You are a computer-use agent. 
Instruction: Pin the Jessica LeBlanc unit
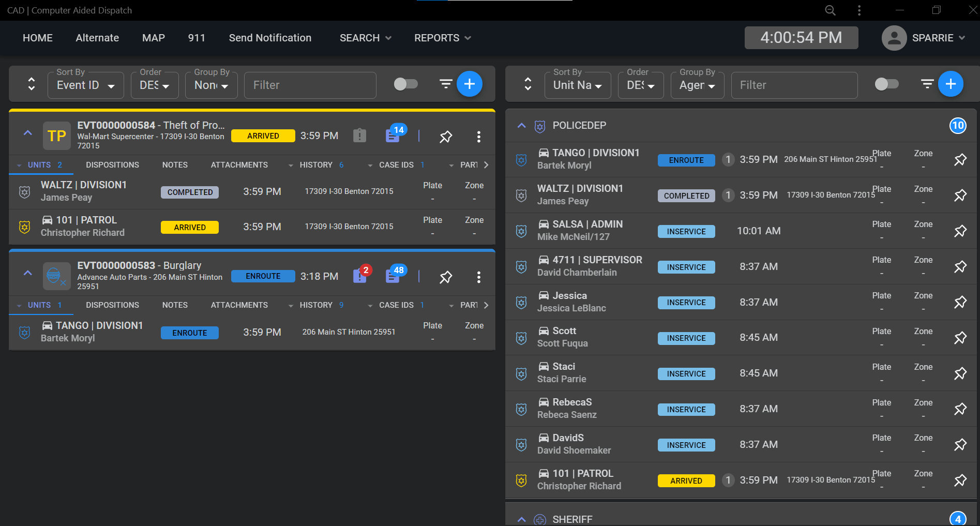[x=960, y=302]
